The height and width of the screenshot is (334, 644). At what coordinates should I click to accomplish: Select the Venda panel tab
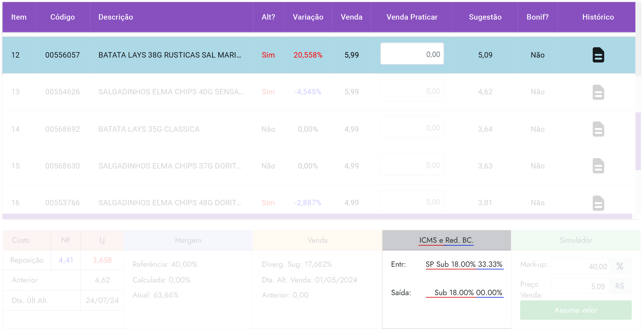tap(317, 240)
